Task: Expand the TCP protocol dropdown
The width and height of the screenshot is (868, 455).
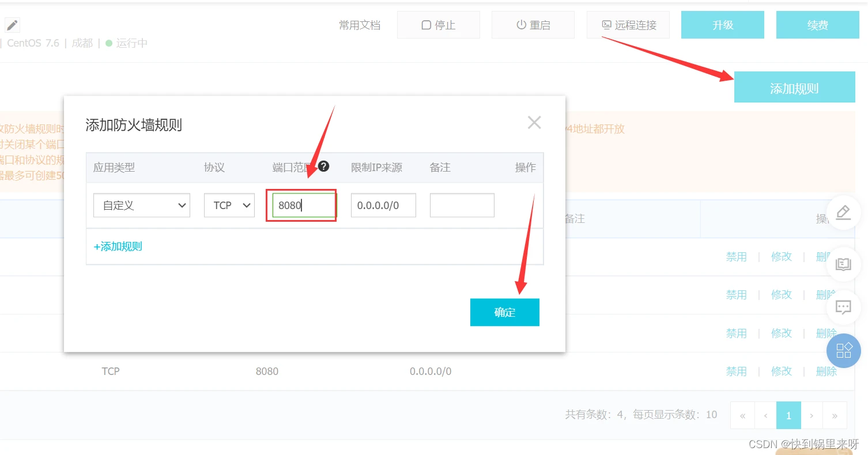Action: click(229, 205)
